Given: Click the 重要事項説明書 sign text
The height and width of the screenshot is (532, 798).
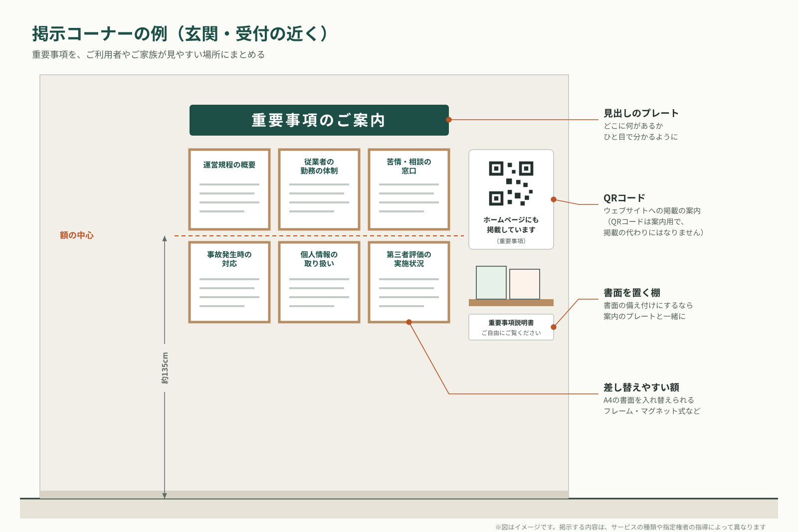Looking at the screenshot, I should [511, 323].
